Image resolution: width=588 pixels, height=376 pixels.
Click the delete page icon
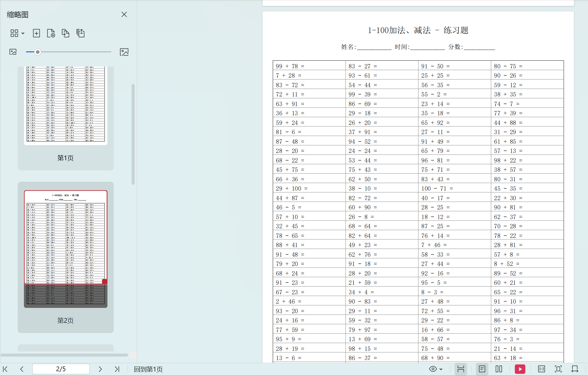(x=51, y=33)
